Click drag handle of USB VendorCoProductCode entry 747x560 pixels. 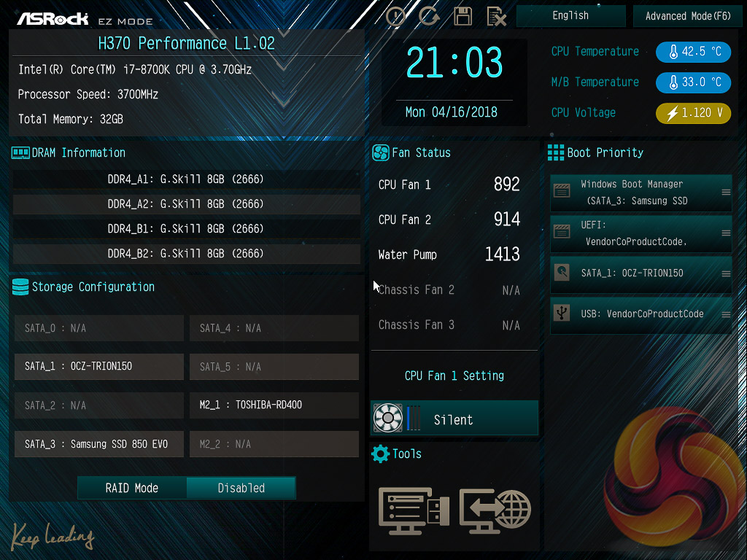(x=726, y=315)
